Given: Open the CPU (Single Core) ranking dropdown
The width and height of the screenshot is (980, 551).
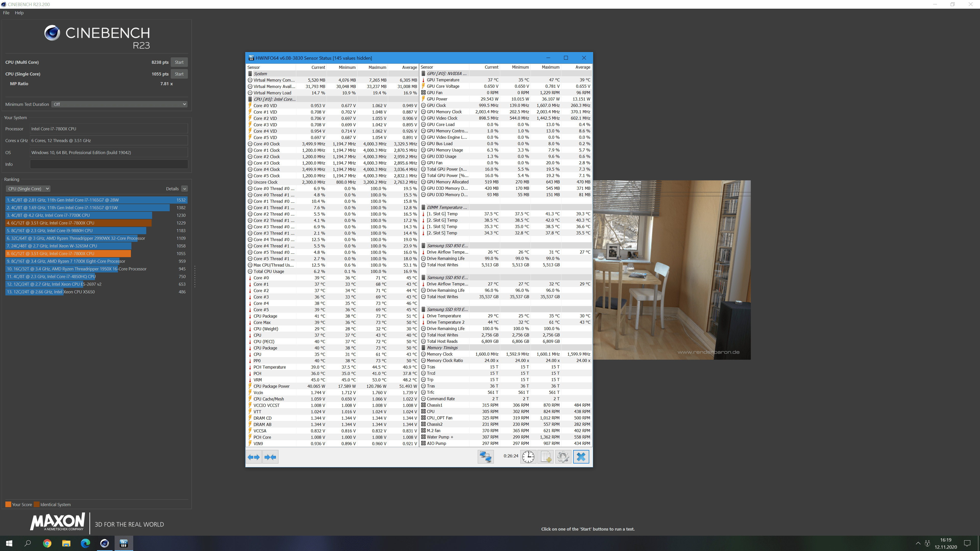Looking at the screenshot, I should (x=28, y=189).
